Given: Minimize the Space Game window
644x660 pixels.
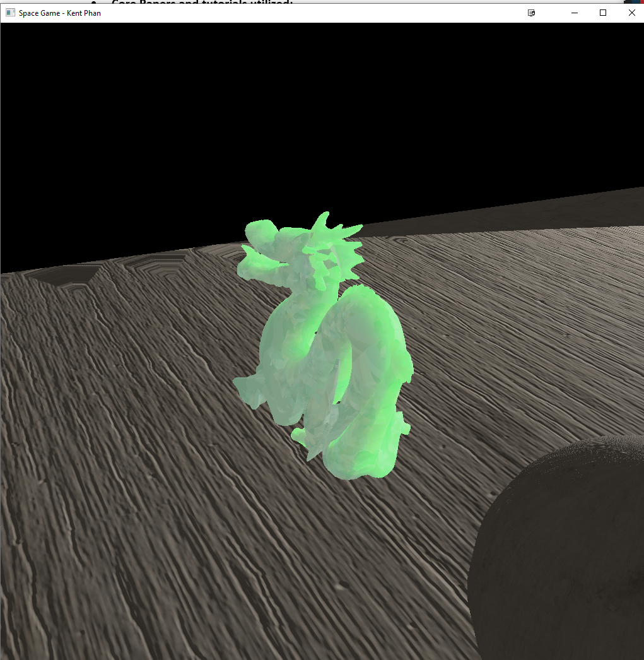Looking at the screenshot, I should coord(575,13).
